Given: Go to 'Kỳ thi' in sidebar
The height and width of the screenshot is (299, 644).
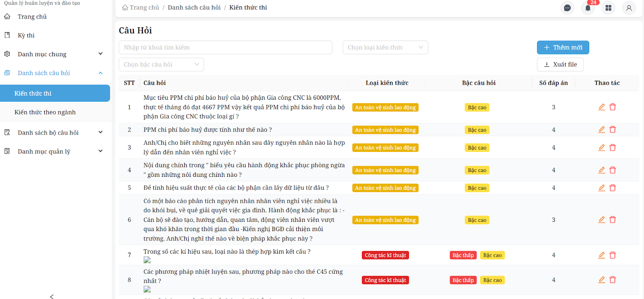Looking at the screenshot, I should pyautogui.click(x=26, y=35).
